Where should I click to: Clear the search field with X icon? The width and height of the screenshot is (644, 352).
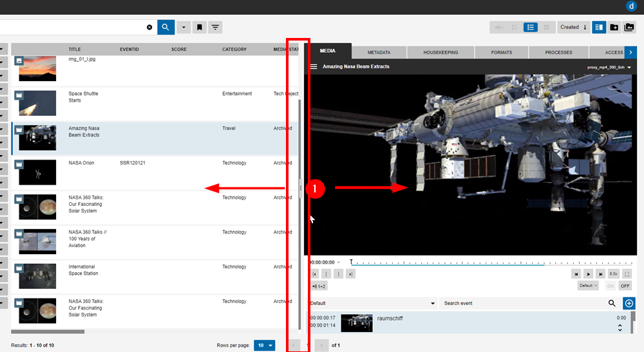coord(149,27)
